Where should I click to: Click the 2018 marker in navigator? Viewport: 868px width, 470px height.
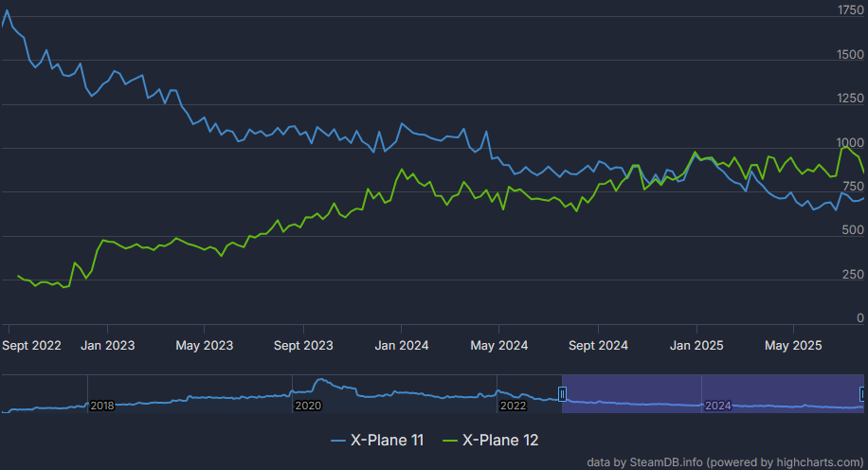[x=101, y=406]
